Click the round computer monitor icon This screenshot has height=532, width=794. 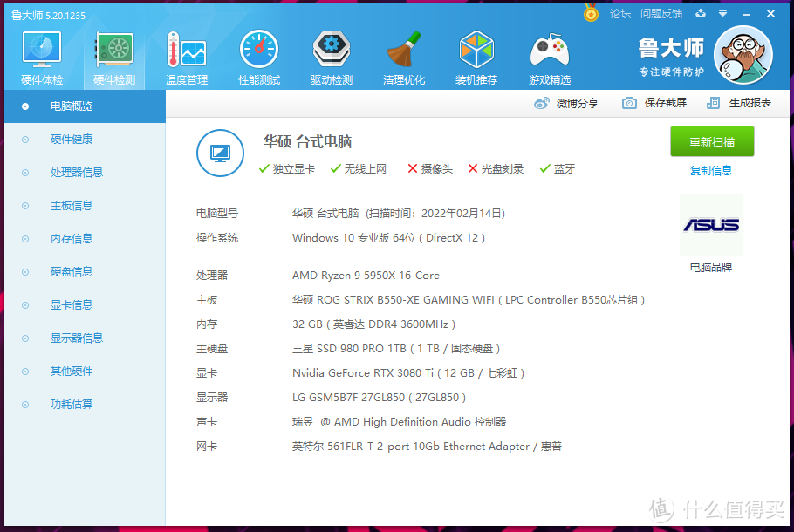pyautogui.click(x=220, y=153)
